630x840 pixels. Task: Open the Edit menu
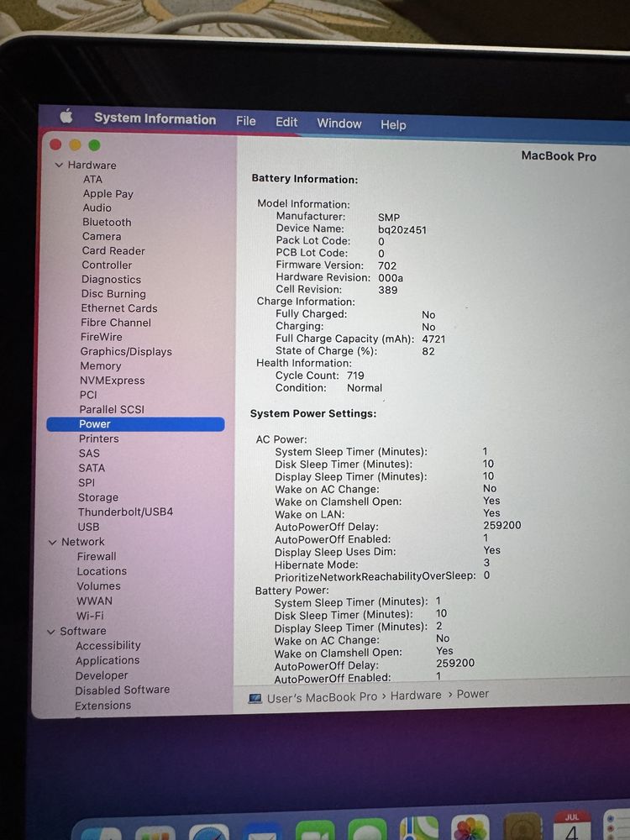[x=286, y=122]
